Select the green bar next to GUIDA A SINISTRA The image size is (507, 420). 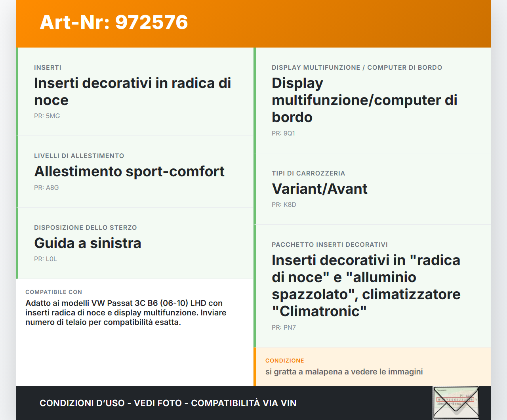click(x=17, y=242)
